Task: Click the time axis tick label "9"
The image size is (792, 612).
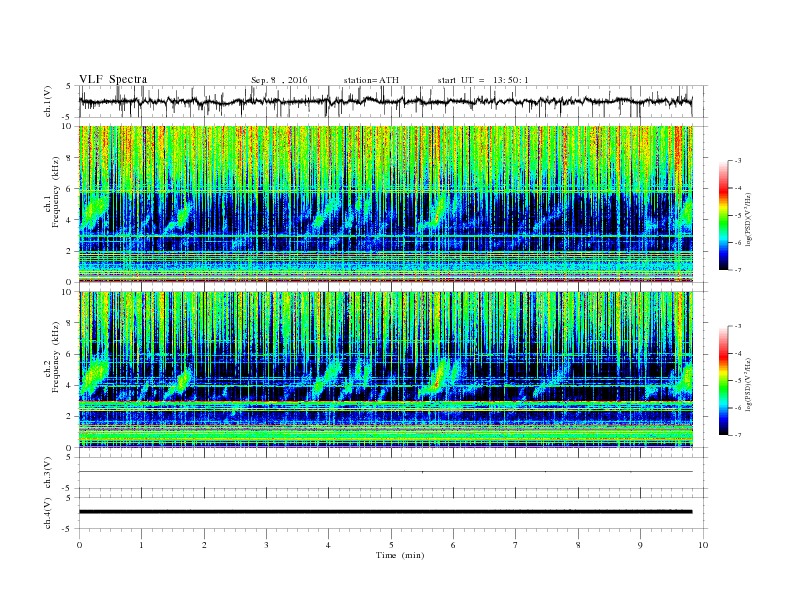Action: pos(640,545)
